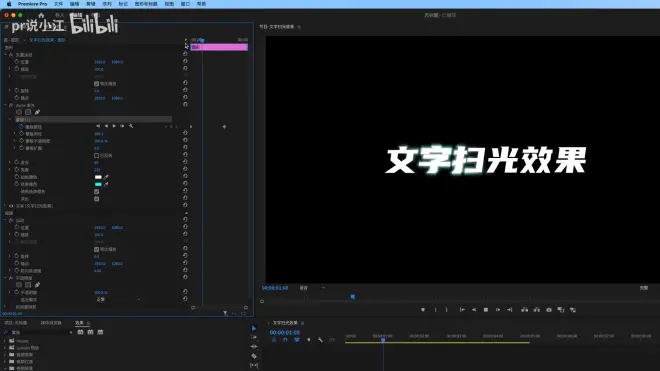Click the Opacity effect percentage value
Viewport: 660px width, 371px height.
(101, 292)
